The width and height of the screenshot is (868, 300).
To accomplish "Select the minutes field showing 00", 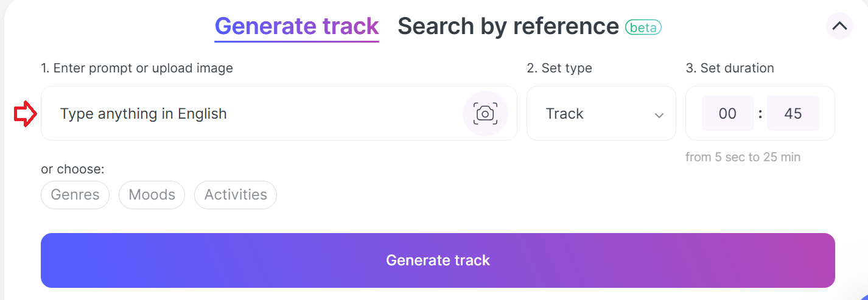I will tap(727, 113).
